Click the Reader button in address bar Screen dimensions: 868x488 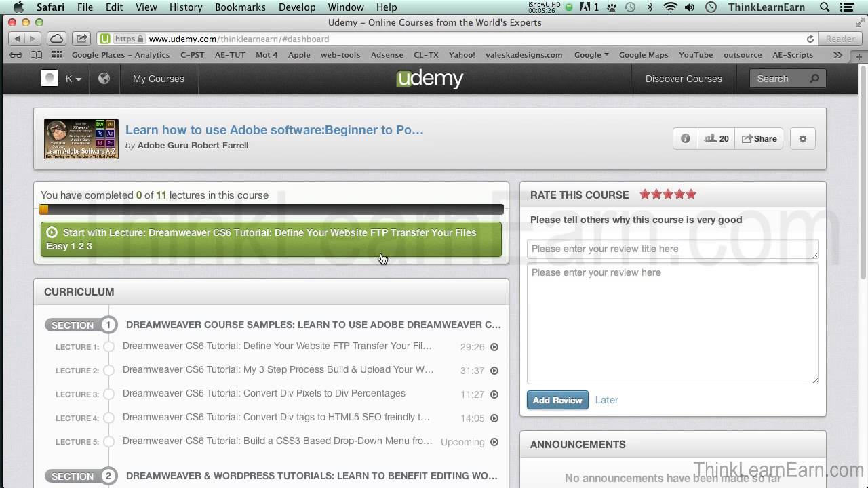click(x=840, y=39)
